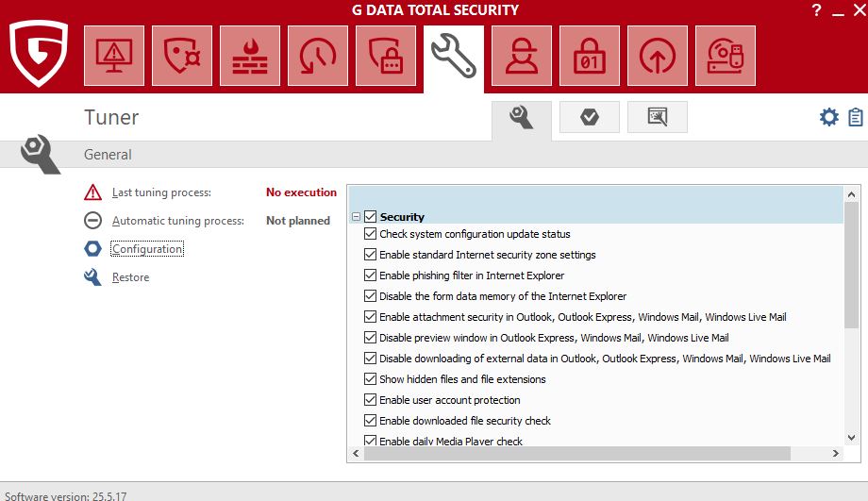
Task: Open the Firewall module icon
Action: [x=250, y=56]
